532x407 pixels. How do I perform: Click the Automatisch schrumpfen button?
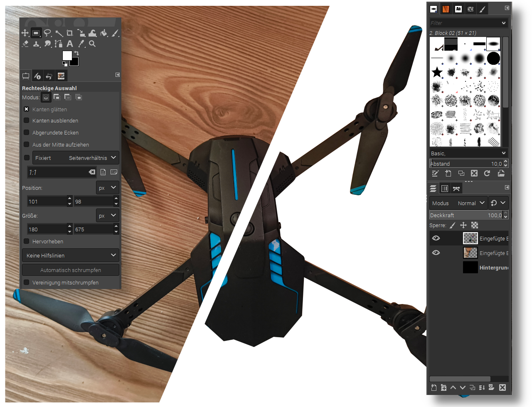71,270
